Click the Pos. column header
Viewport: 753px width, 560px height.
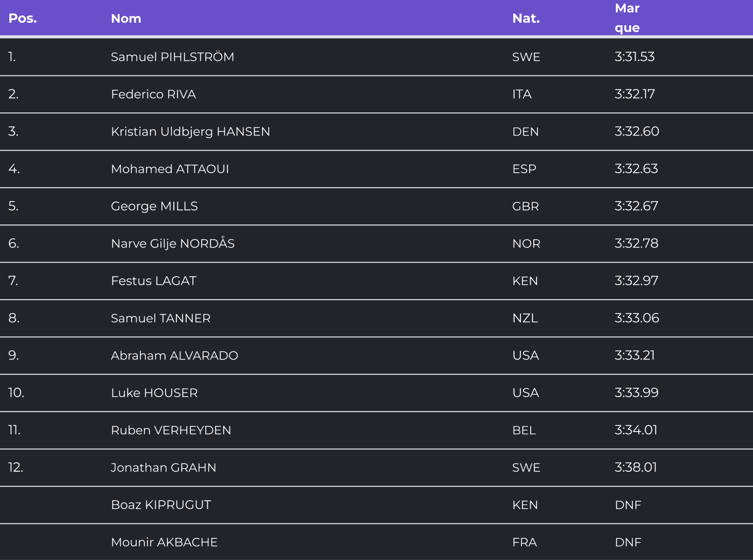click(23, 19)
